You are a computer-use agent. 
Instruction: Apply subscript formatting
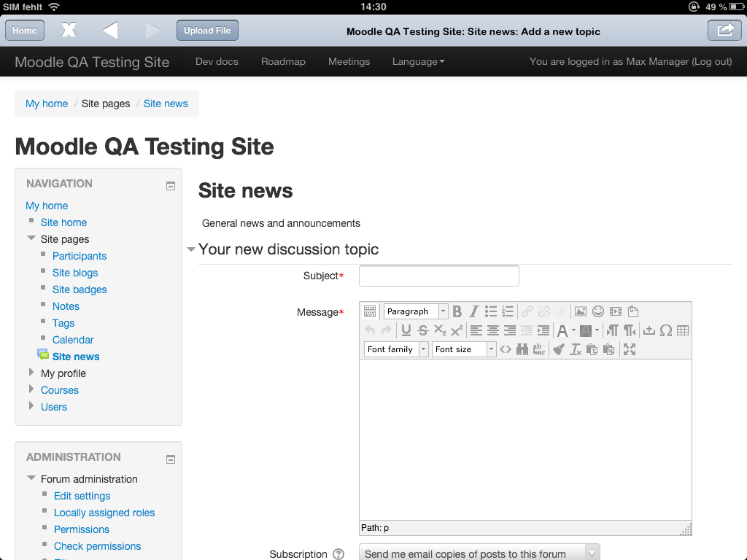440,330
